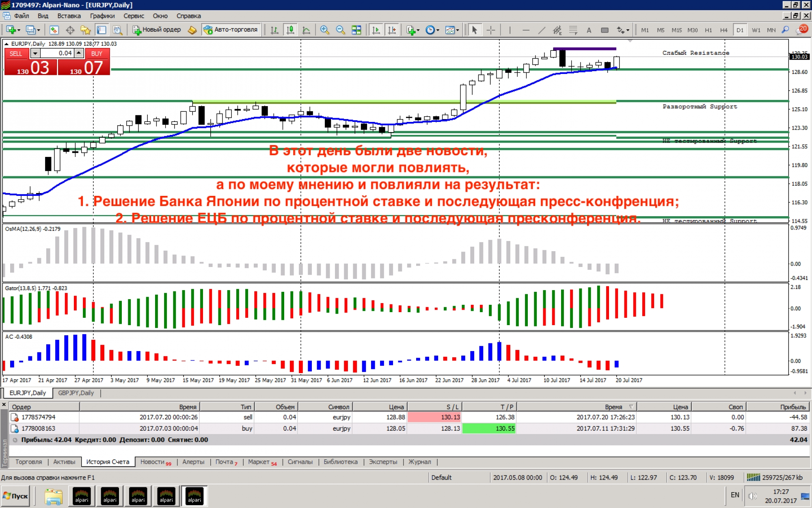Increase lot volume with up arrow
Viewport: 812px width, 508px height.
click(x=79, y=53)
